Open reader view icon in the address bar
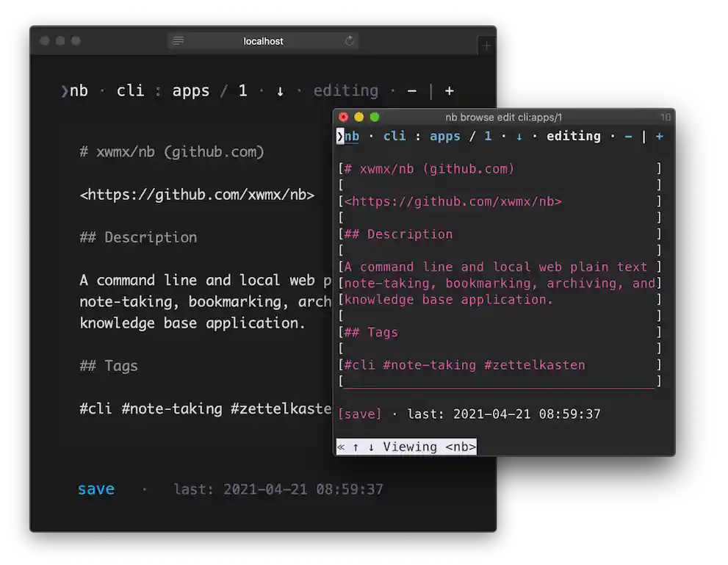The height and width of the screenshot is (565, 728). 179,41
